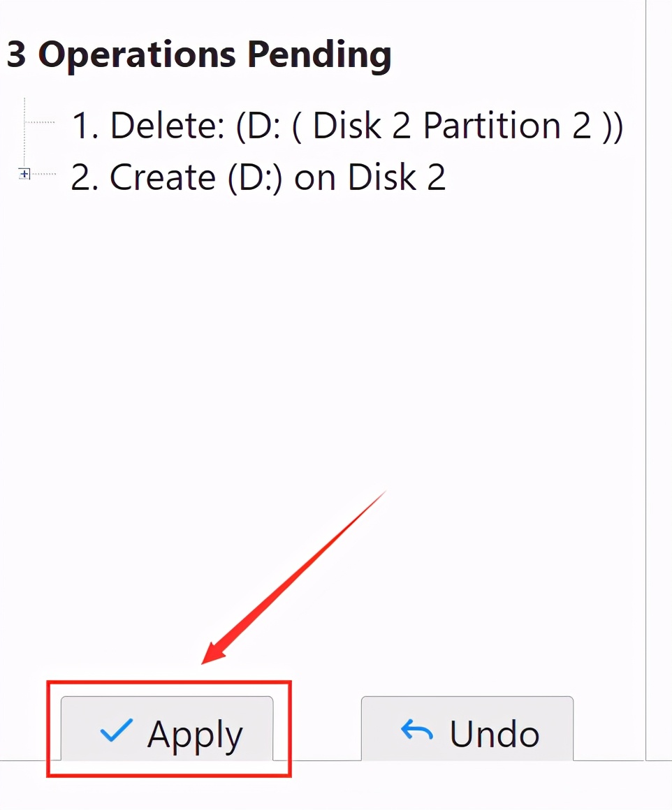The width and height of the screenshot is (672, 810).
Task: Click the tree connector line beside Delete
Action: click(x=42, y=122)
